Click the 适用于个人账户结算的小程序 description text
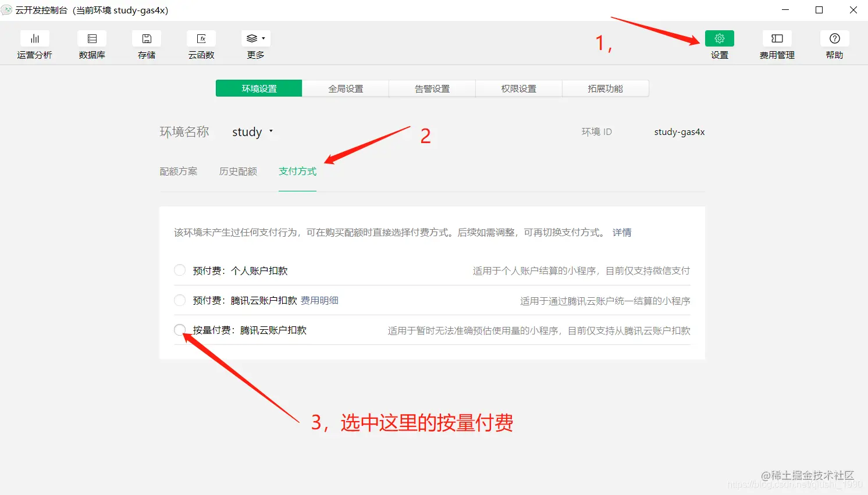The height and width of the screenshot is (495, 868). (582, 270)
